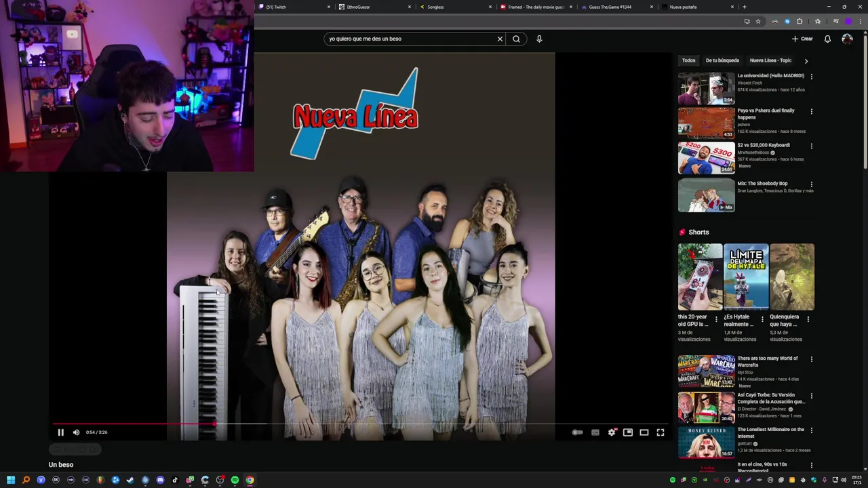Click the search magnifier button
This screenshot has width=868, height=488.
tap(516, 39)
